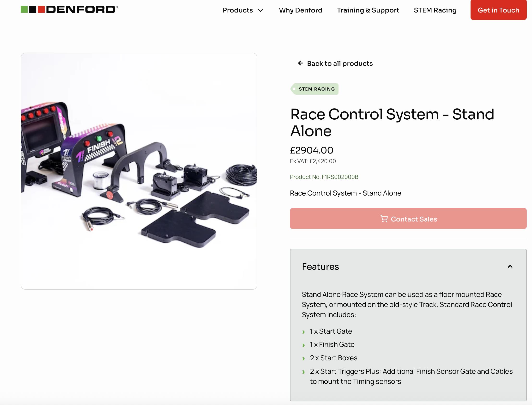Click the product number F1RS002000B
This screenshot has height=405, width=532.
(324, 177)
